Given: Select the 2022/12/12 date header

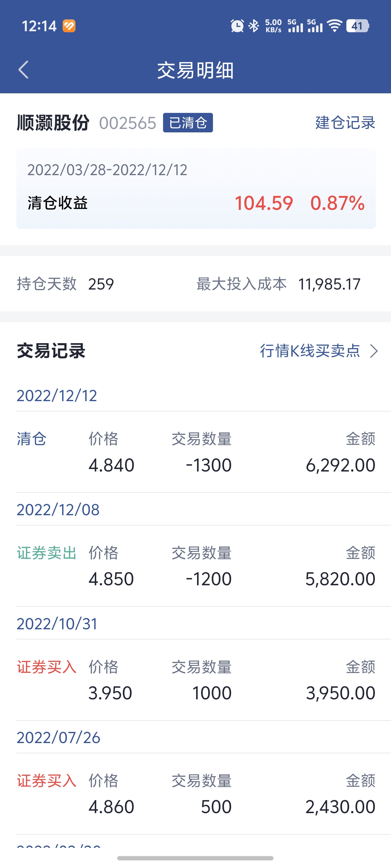Looking at the screenshot, I should [x=57, y=396].
